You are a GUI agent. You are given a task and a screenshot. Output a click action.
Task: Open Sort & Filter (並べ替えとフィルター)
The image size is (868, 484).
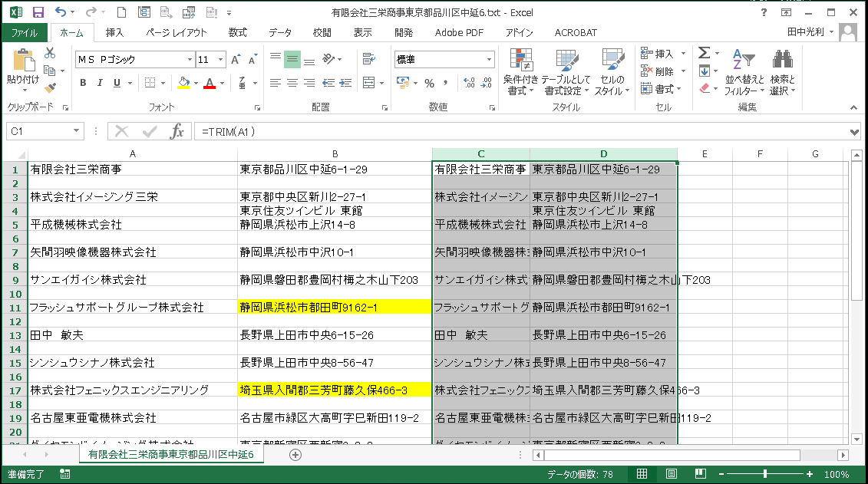coord(744,72)
